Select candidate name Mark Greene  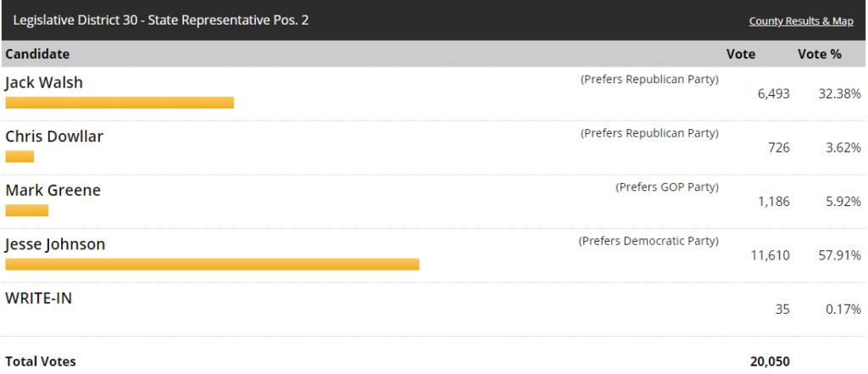pyautogui.click(x=53, y=190)
